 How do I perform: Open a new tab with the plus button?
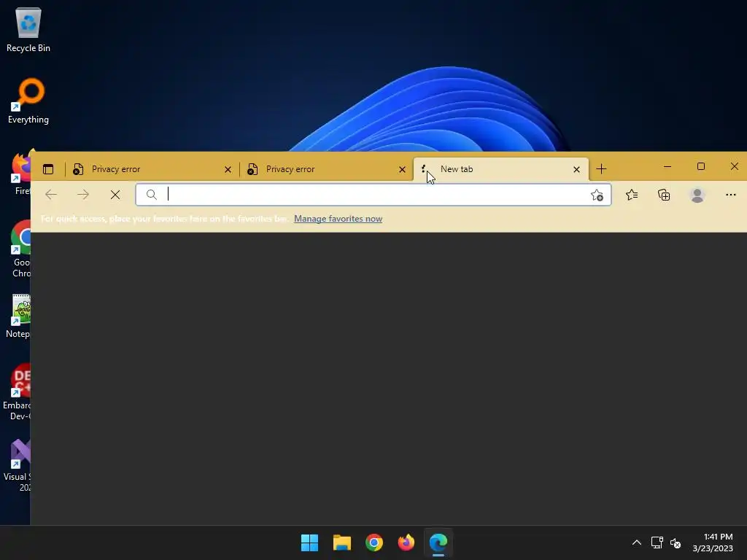(x=601, y=169)
